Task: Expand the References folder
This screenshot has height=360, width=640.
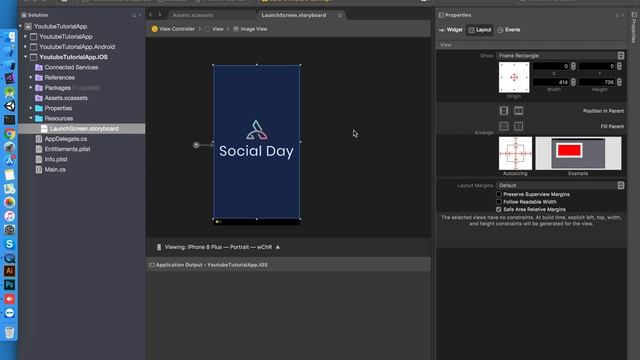Action: (x=31, y=77)
